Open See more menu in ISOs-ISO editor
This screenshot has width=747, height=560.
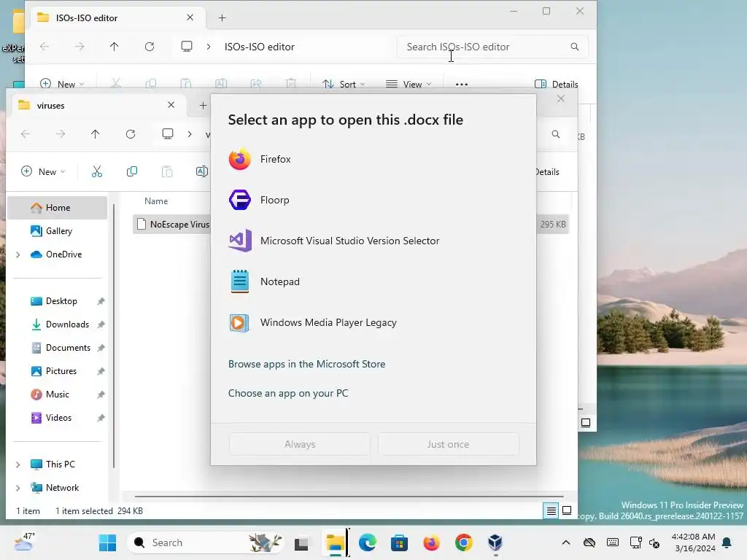462,84
